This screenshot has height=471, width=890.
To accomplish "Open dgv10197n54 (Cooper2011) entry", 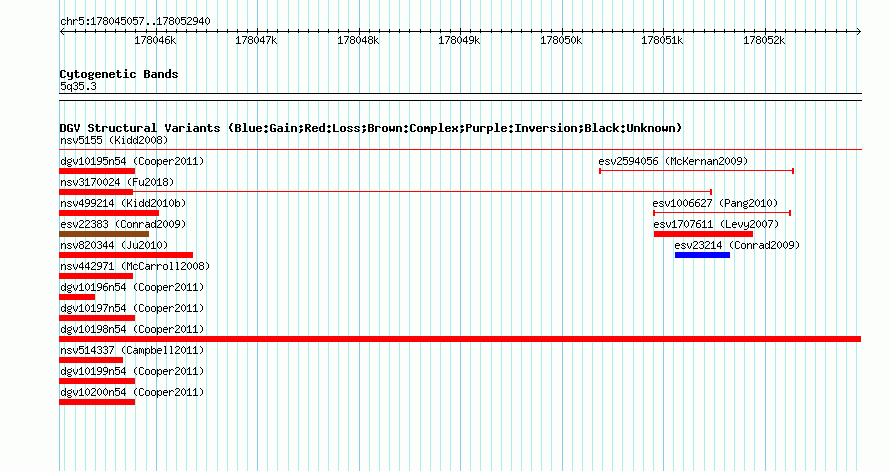I will [x=132, y=308].
